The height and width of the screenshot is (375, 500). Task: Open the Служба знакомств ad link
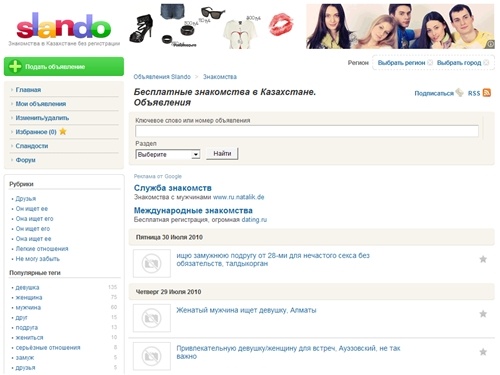click(173, 188)
